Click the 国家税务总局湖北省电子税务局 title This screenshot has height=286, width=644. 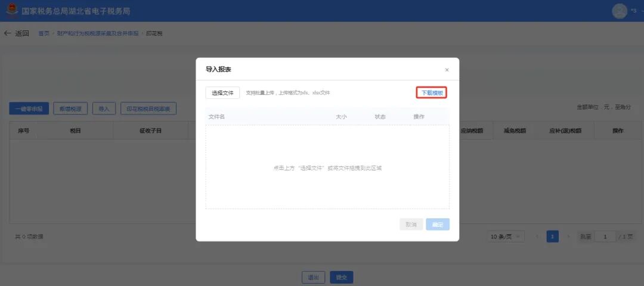pos(76,11)
